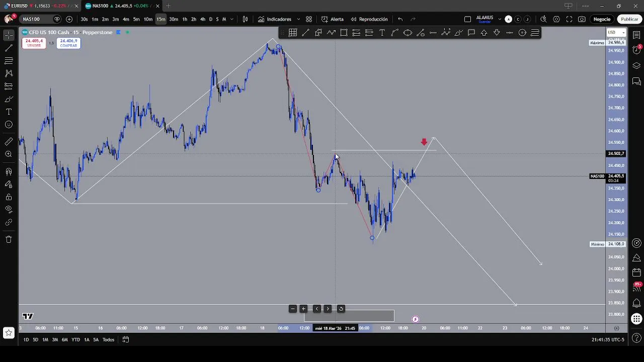Viewport: 644px width, 362px height.
Task: Select the layout square icon
Action: pyautogui.click(x=467, y=19)
